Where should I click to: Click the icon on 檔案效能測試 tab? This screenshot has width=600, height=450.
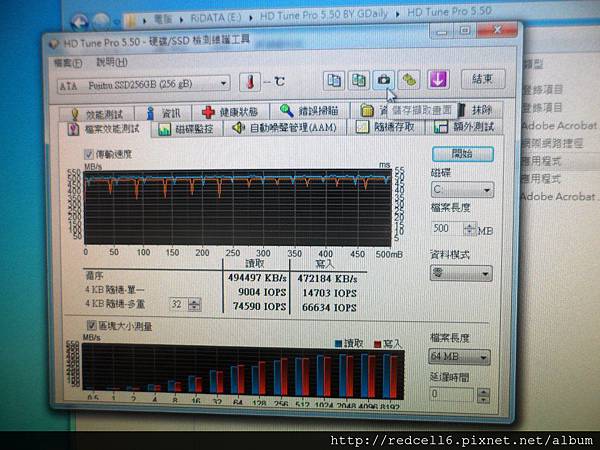tap(73, 129)
